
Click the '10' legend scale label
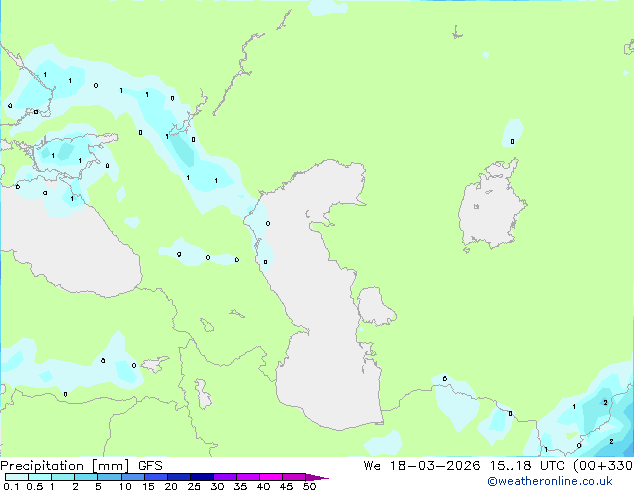[125, 486]
